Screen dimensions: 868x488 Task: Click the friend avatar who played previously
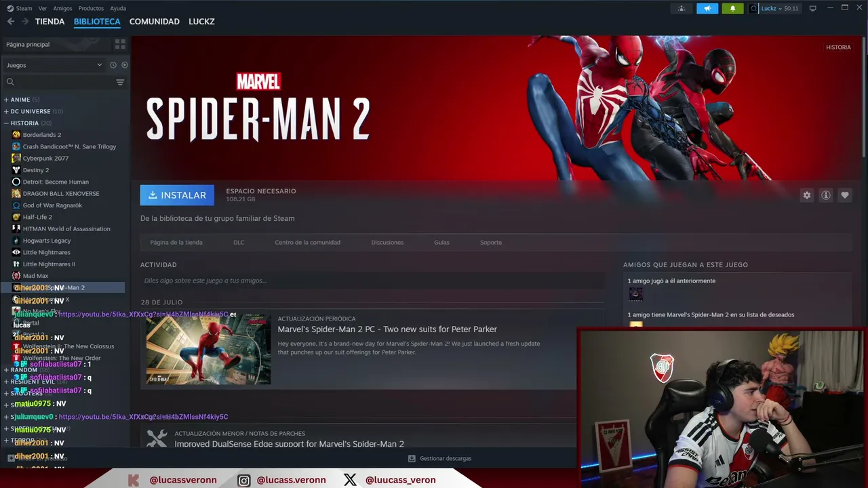click(x=635, y=294)
